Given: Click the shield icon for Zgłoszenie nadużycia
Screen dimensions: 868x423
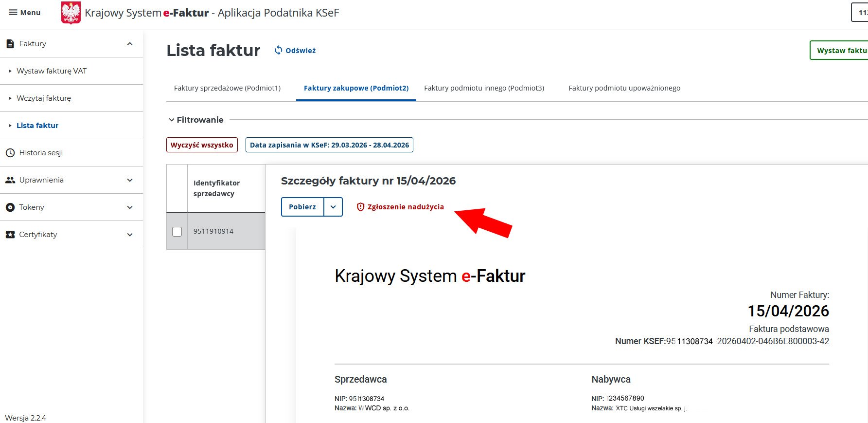Looking at the screenshot, I should 360,207.
